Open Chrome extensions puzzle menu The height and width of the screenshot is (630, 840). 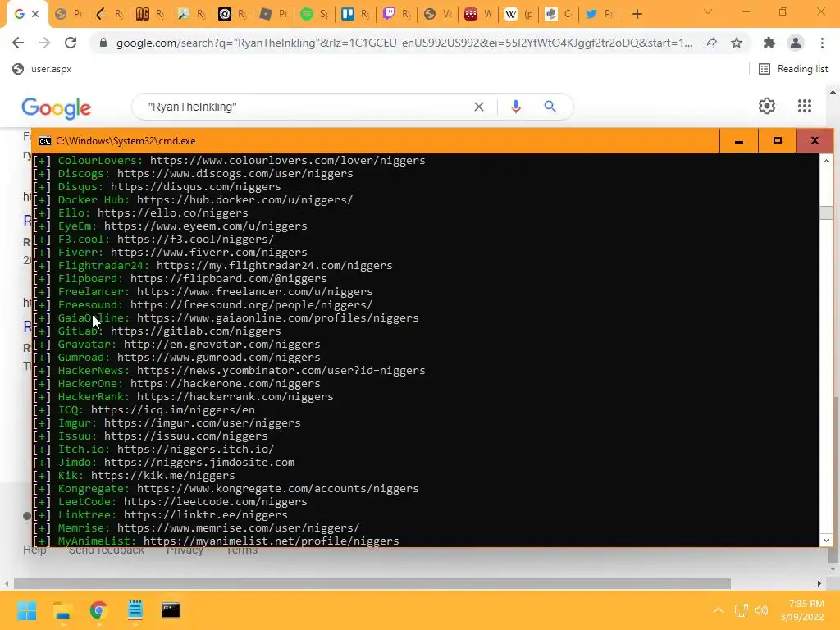point(769,43)
